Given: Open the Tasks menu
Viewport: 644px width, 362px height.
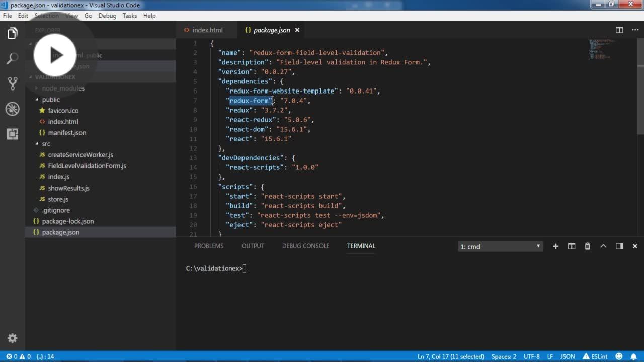Looking at the screenshot, I should (130, 16).
